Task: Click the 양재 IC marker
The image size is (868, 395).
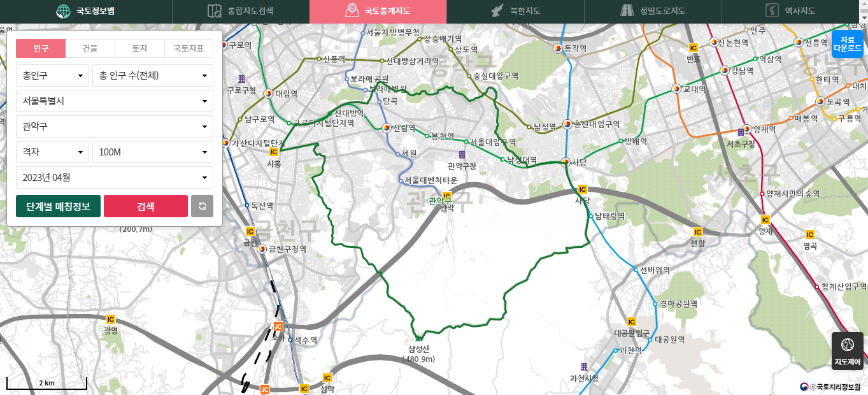Action: [765, 220]
